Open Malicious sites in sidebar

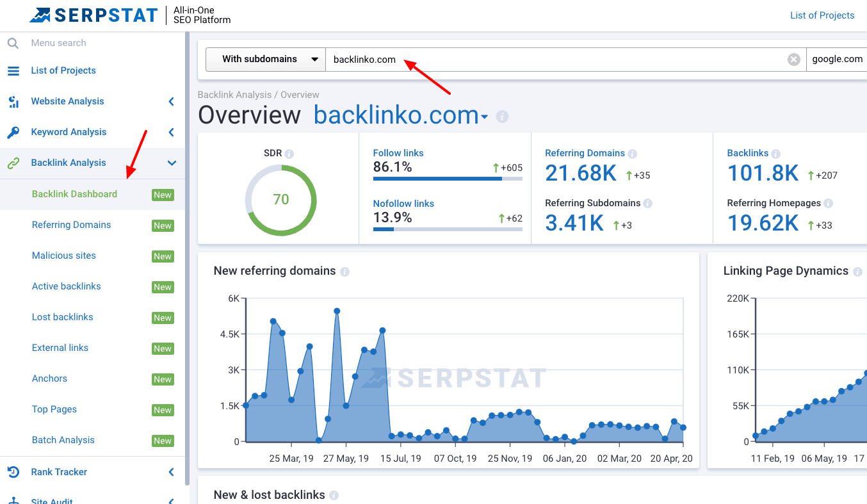click(x=64, y=256)
